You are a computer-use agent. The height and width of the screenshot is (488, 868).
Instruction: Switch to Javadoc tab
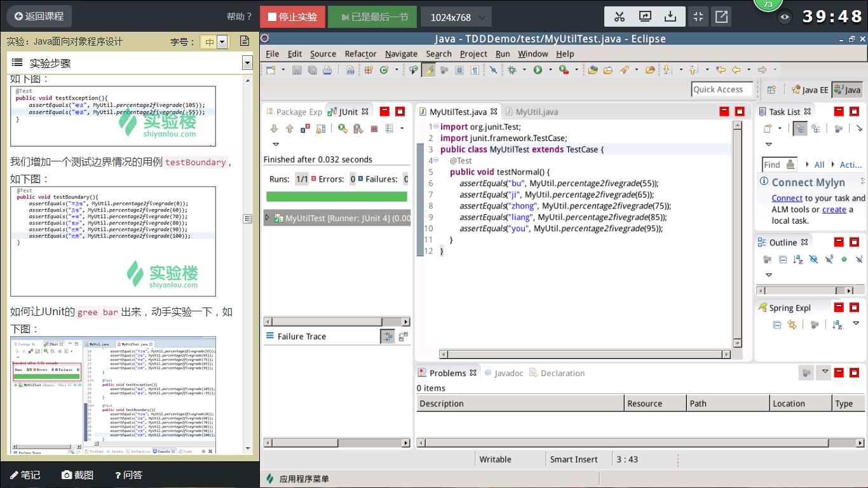(504, 373)
